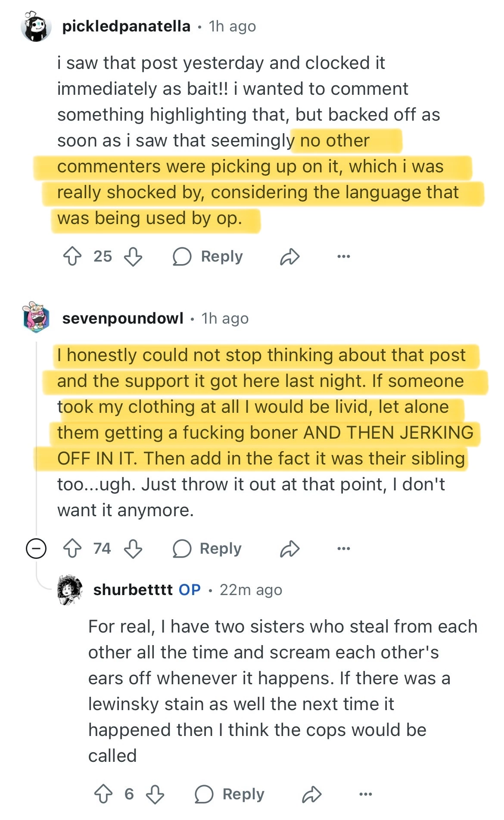Screen dimensions: 504x820
Task: Downvote sevenpoundowl's comment
Action: 133,549
